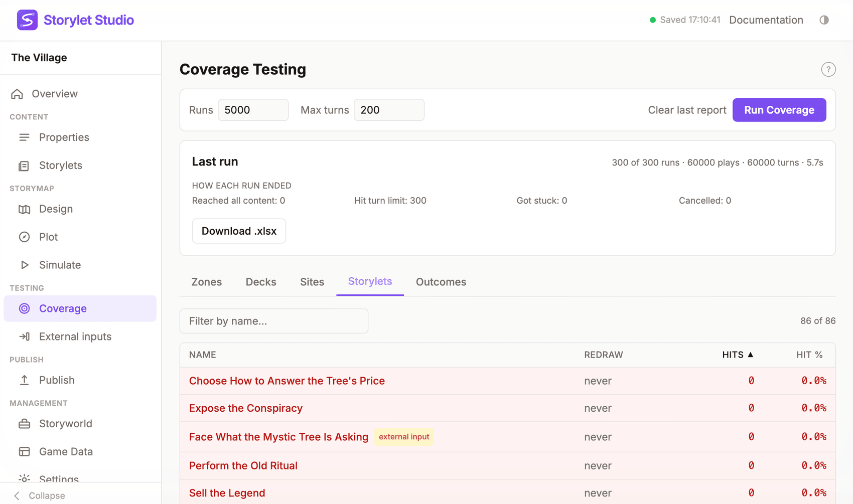853x504 pixels.
Task: Click the Publish upload icon
Action: 24,380
